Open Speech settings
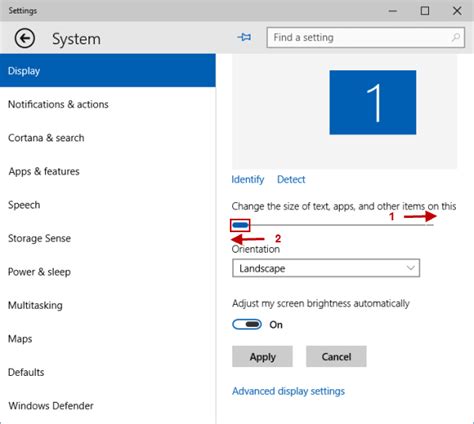Screen dimensions: 474x424 24,205
